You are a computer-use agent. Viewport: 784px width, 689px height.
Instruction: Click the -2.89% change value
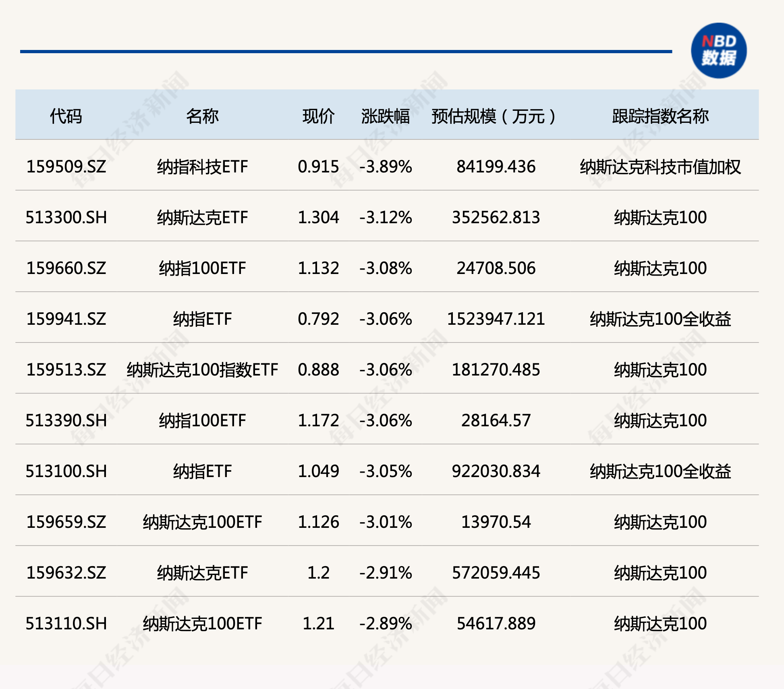386,624
